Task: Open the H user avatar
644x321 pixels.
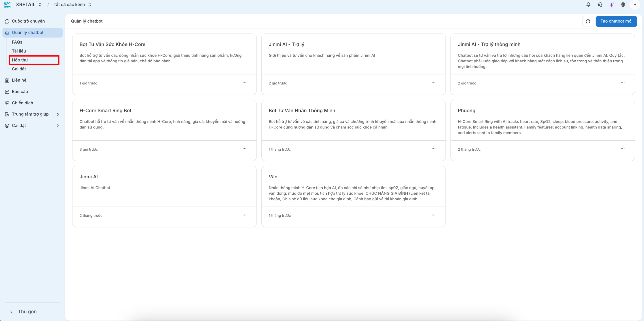Action: pos(635,4)
